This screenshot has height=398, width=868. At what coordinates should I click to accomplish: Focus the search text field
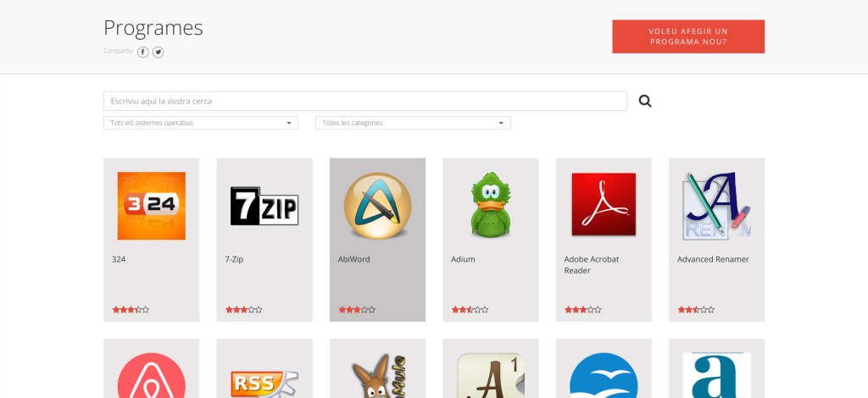(x=365, y=101)
